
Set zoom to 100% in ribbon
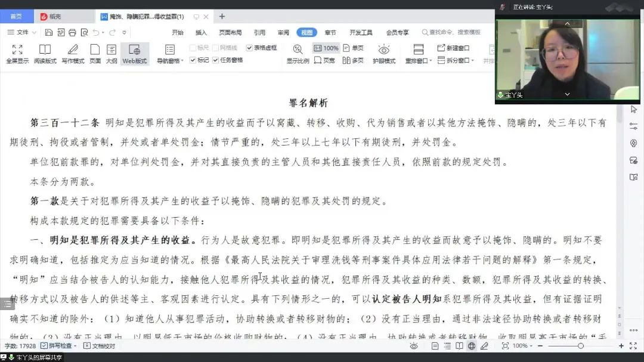pos(326,48)
